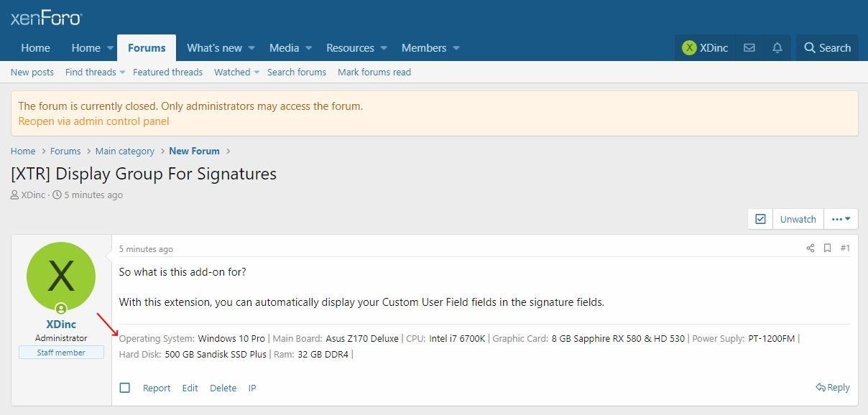Click the Unwatch button
Image resolution: width=868 pixels, height=415 pixels.
pos(798,219)
